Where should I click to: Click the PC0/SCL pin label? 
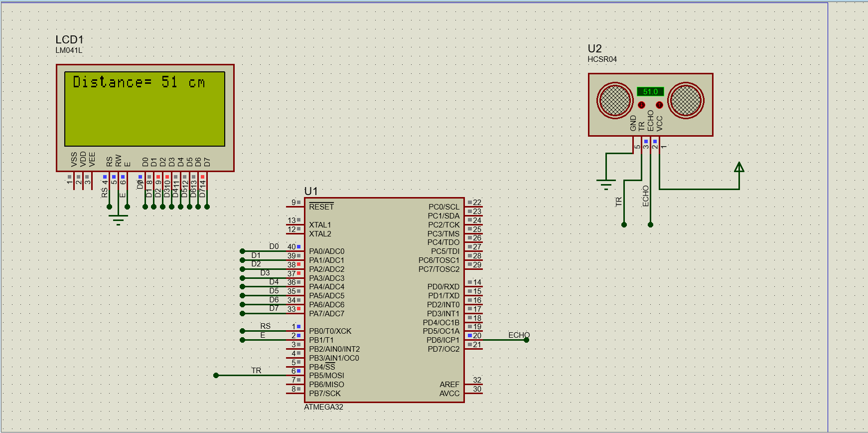tap(444, 207)
